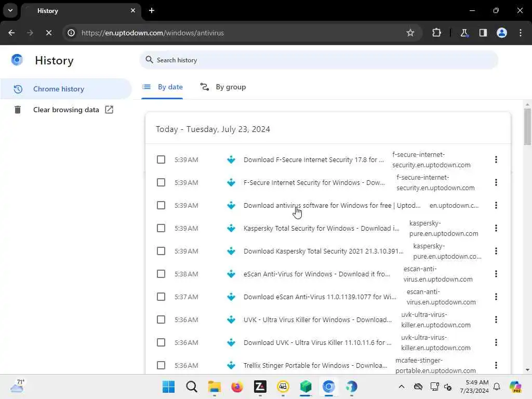Click the history page scrollbar thumb
The width and height of the screenshot is (532, 399).
(x=527, y=127)
